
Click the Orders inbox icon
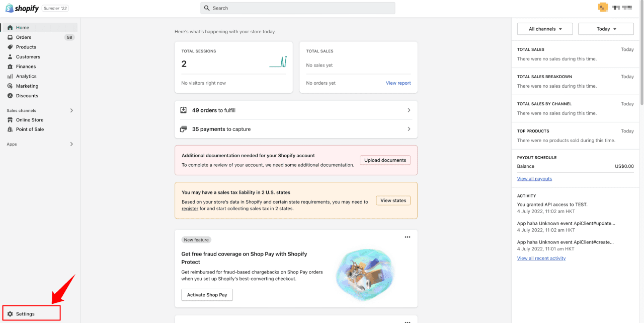click(x=10, y=37)
